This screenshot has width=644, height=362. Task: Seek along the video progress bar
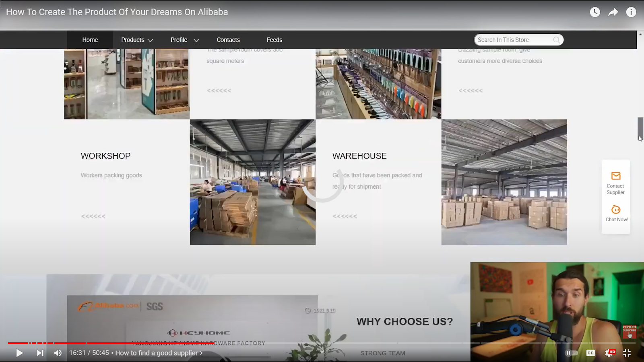coord(322,343)
